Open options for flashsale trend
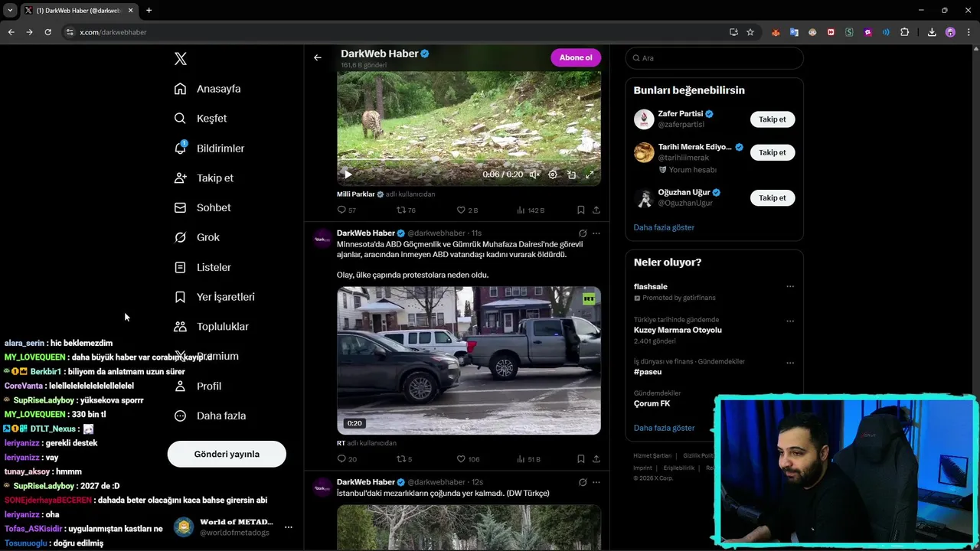 coord(790,287)
